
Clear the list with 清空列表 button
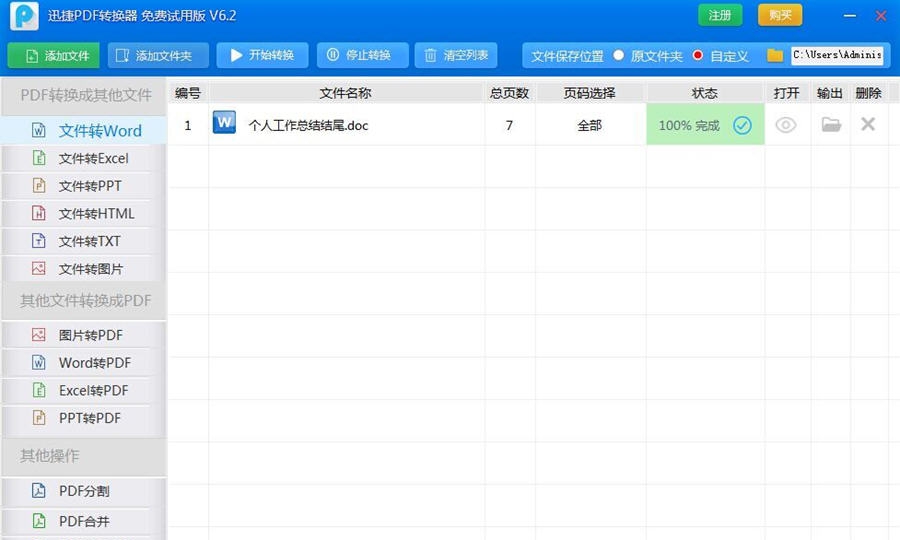[456, 56]
